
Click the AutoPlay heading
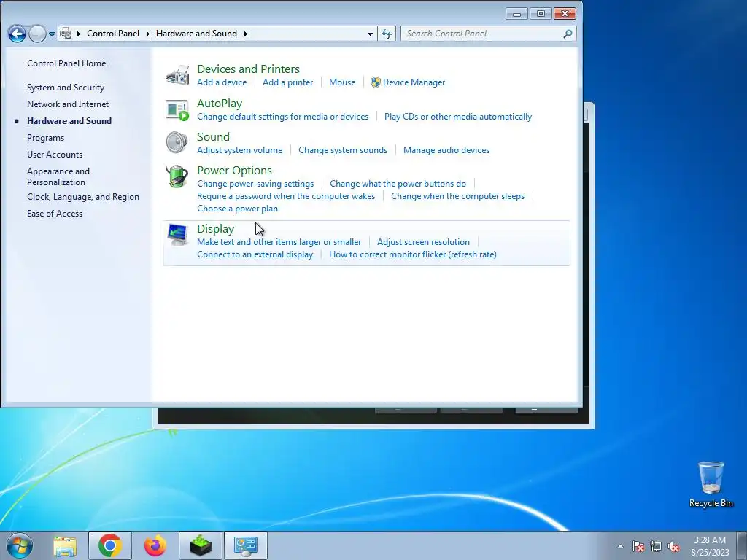tap(219, 104)
